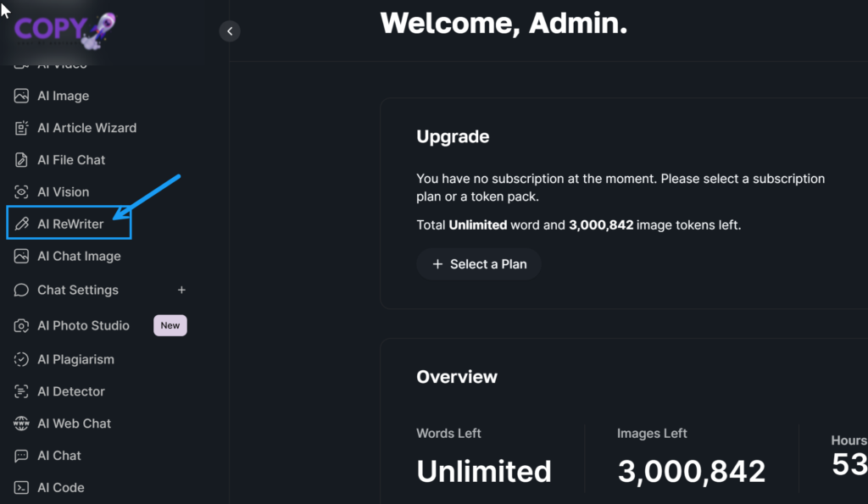Select the AI Plagiarism check icon
The height and width of the screenshot is (504, 868).
click(x=21, y=359)
